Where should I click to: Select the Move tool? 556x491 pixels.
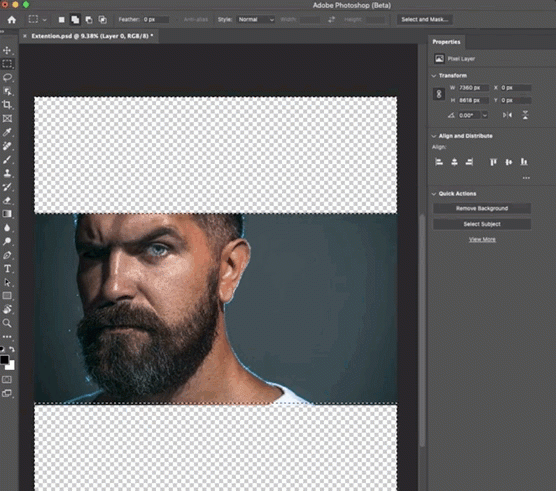[x=7, y=51]
